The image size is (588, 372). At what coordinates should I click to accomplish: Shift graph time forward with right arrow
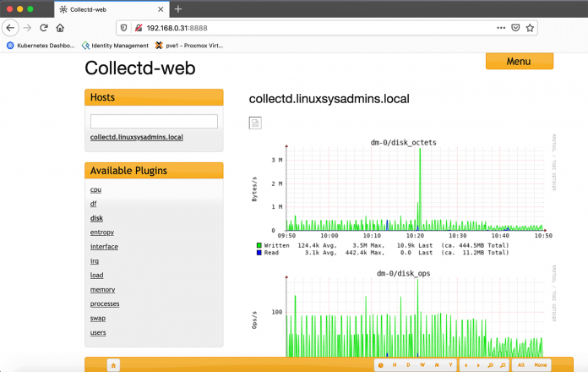(x=478, y=365)
